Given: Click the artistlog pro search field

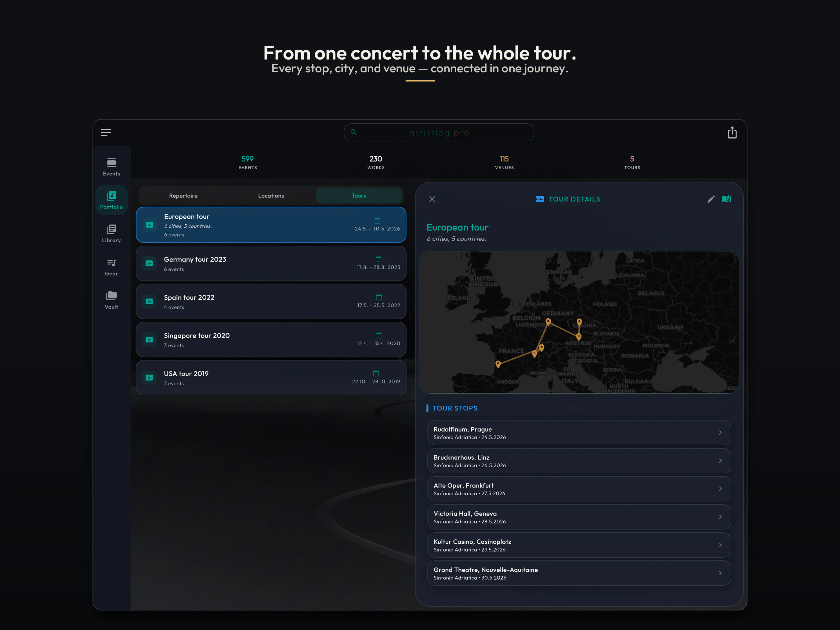Looking at the screenshot, I should click(439, 132).
